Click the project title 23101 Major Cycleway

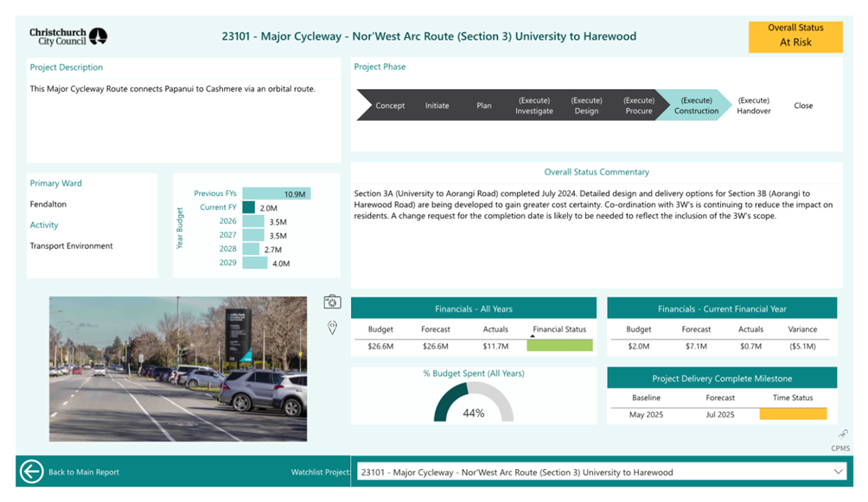[x=429, y=36]
